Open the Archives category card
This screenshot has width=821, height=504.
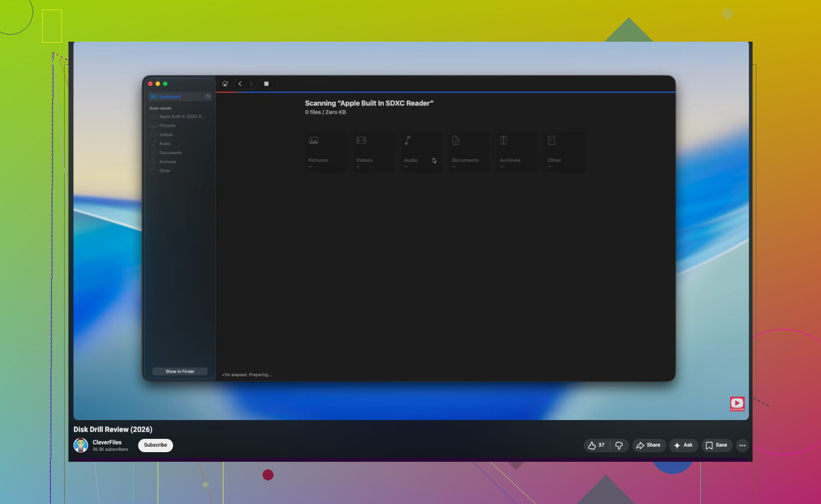(517, 152)
